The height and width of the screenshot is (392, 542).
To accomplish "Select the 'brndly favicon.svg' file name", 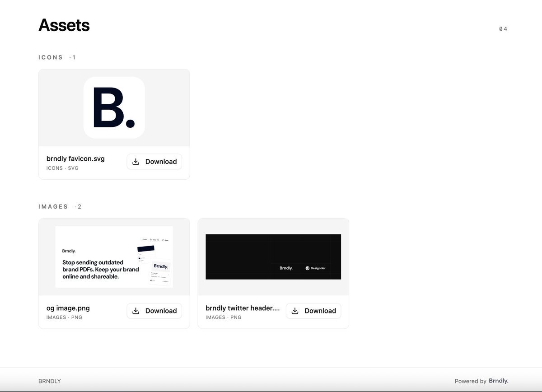I will [75, 159].
